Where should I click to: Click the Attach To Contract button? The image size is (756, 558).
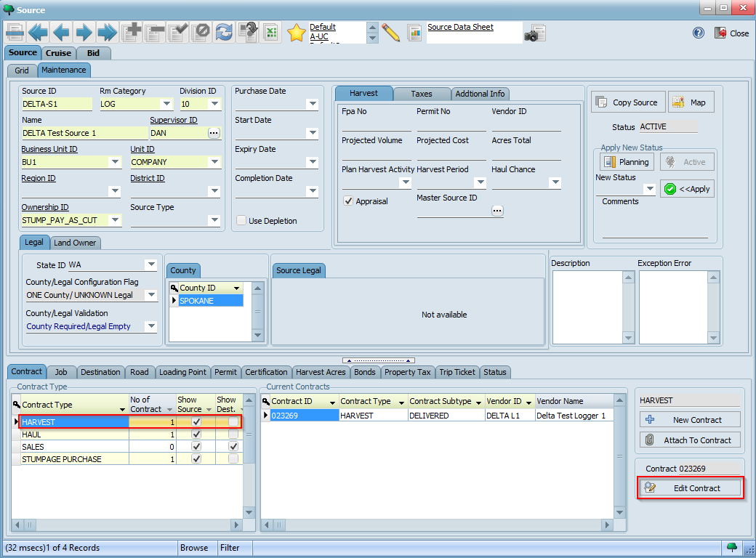point(690,440)
